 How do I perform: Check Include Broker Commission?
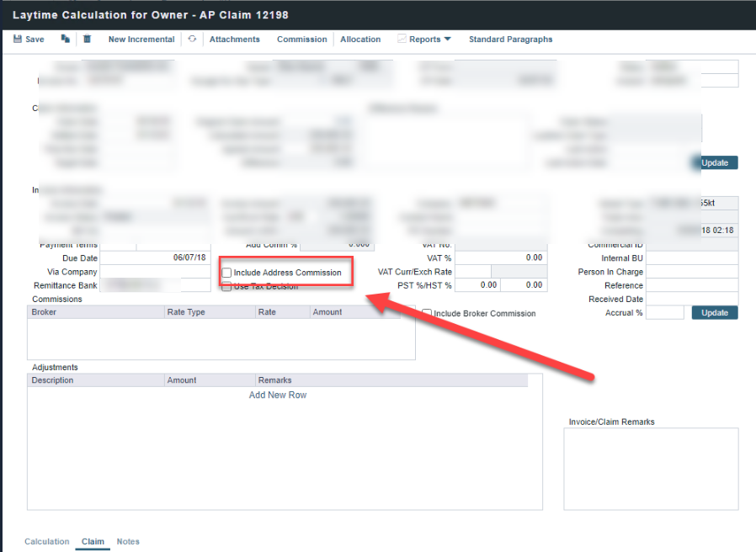pos(427,314)
